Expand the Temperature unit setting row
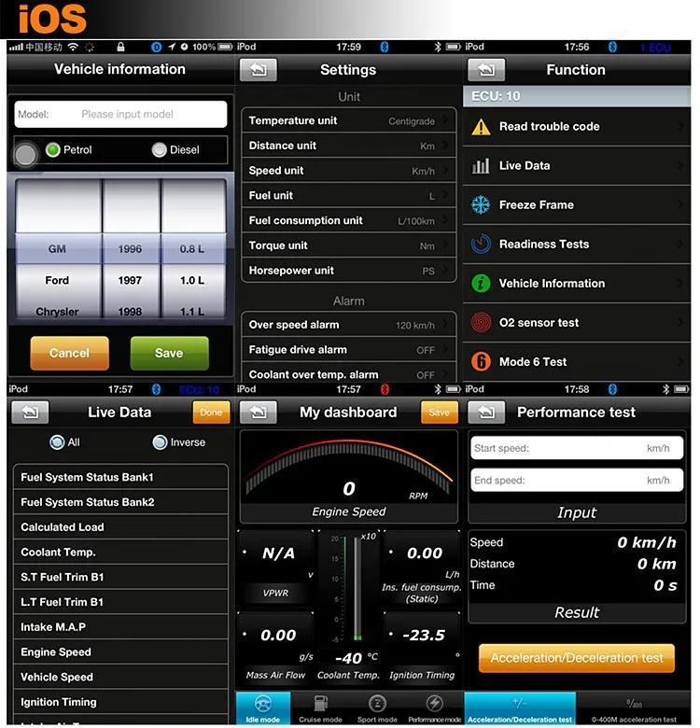Screen dimensions: 700x728 pos(349,120)
